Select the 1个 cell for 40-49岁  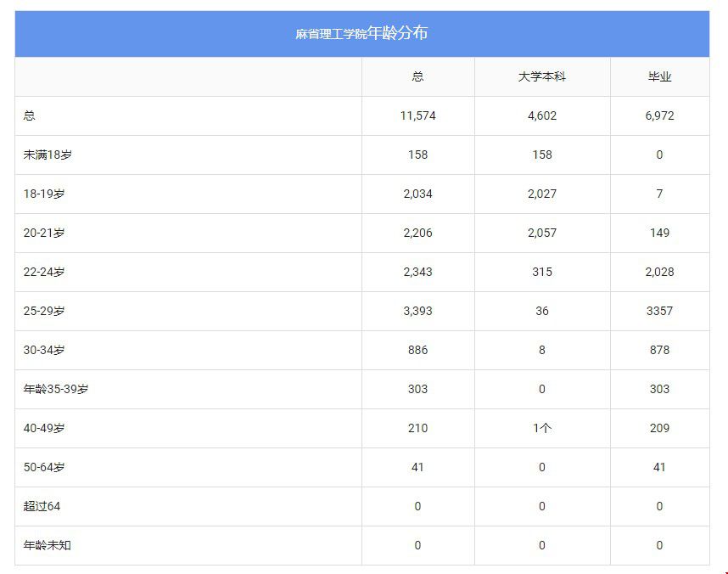pos(542,428)
